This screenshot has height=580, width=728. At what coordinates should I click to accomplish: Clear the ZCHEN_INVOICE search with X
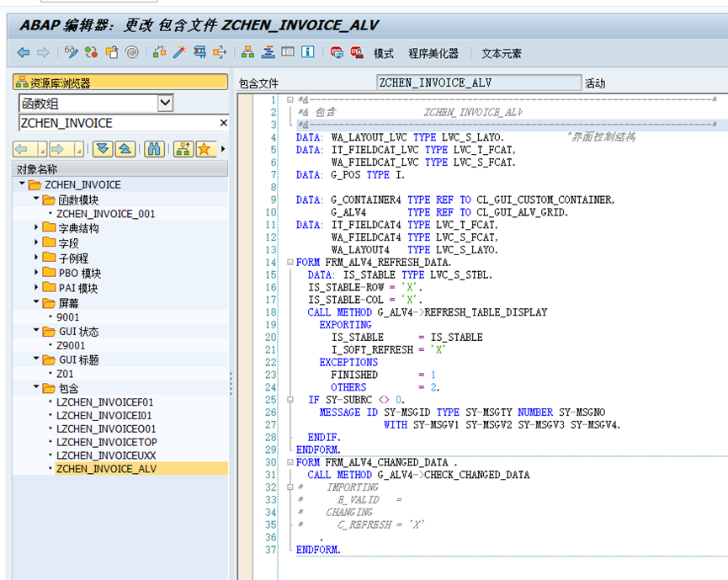[x=223, y=122]
